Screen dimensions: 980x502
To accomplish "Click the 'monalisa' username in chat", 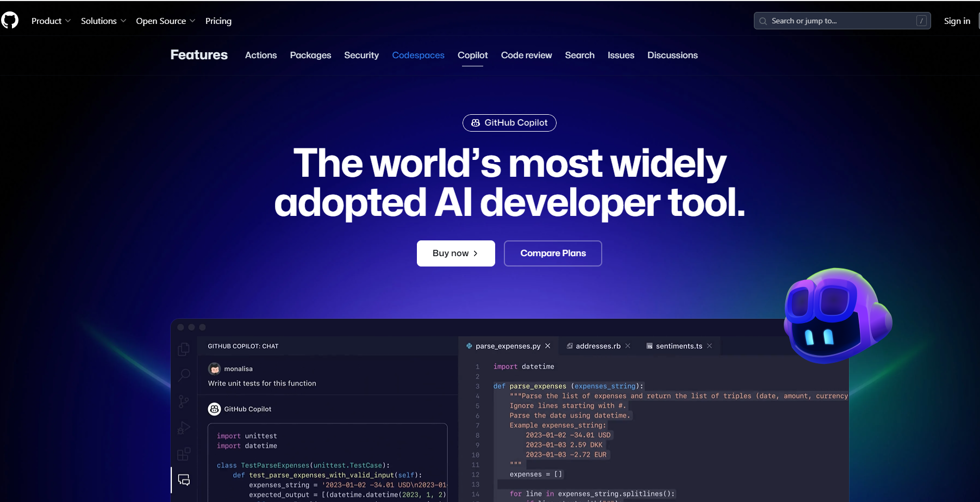I will [x=239, y=369].
